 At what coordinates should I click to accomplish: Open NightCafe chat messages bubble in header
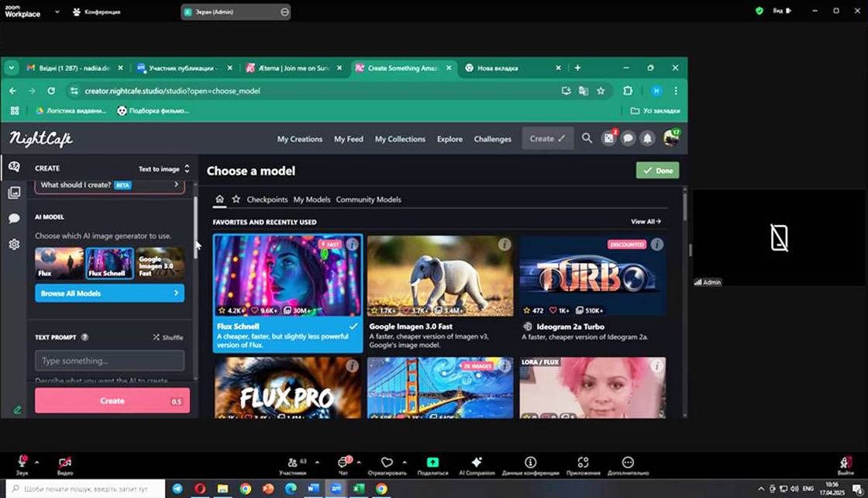tap(628, 138)
